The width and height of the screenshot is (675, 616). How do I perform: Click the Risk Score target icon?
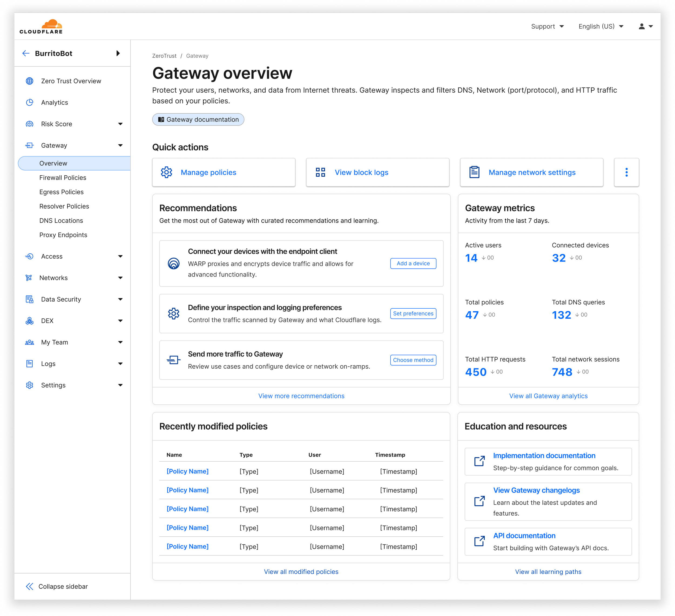coord(30,124)
